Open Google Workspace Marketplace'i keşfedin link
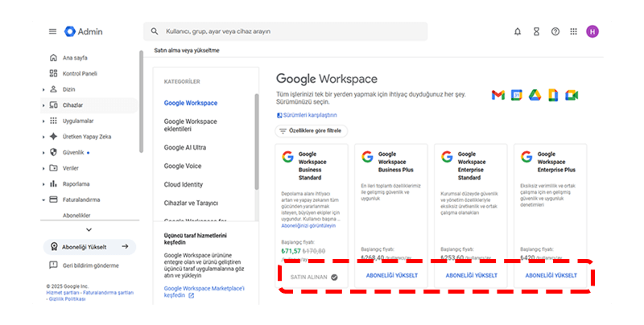The image size is (644, 325). (x=204, y=292)
